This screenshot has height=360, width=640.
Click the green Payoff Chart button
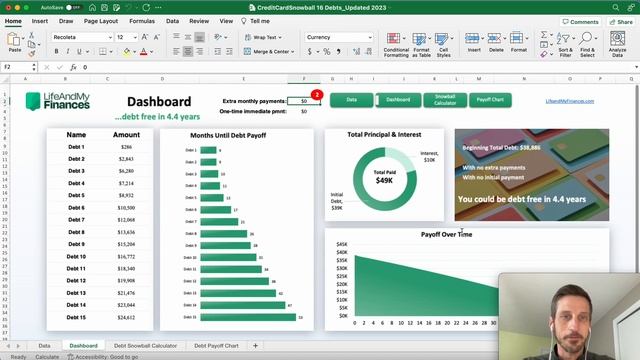tap(490, 100)
